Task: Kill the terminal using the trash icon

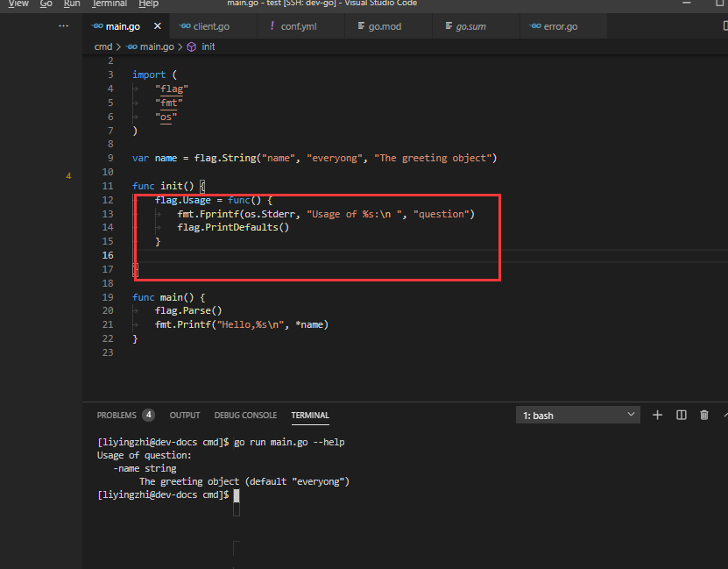Action: (x=703, y=415)
